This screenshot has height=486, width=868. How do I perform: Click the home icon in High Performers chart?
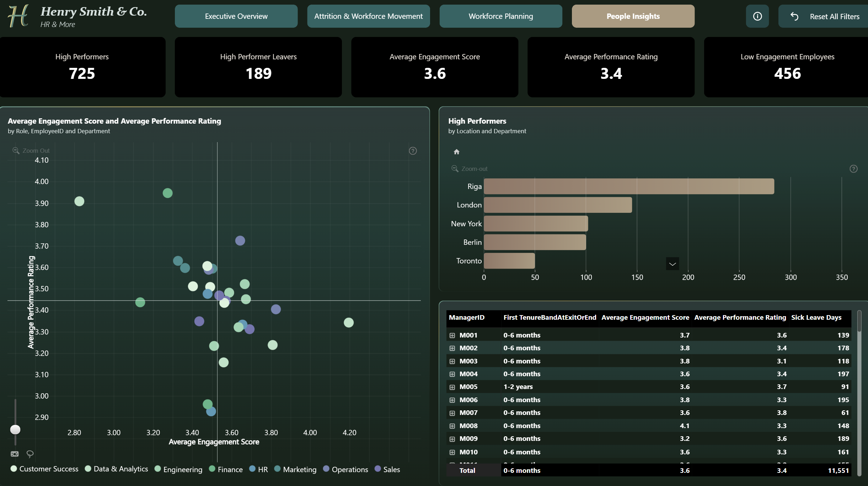[456, 152]
